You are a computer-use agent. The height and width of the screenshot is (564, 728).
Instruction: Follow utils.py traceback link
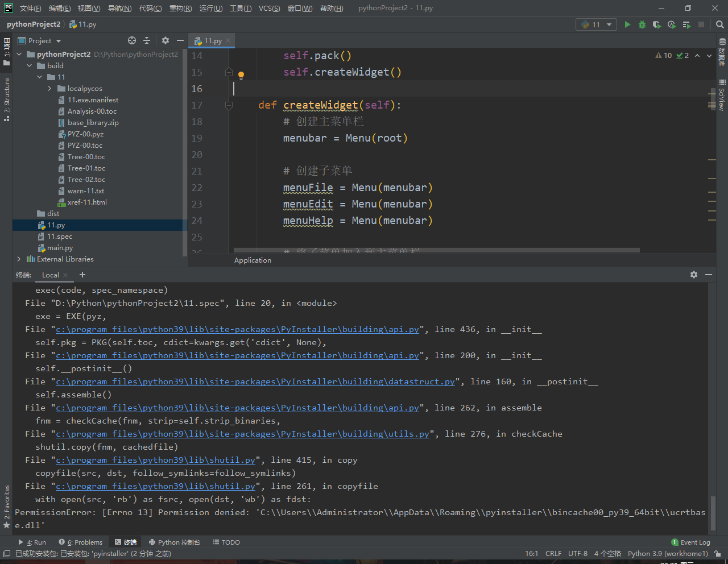coord(242,434)
